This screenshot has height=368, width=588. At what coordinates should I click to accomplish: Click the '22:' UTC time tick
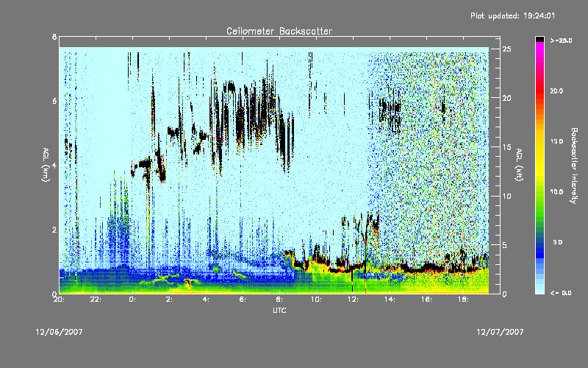point(96,300)
